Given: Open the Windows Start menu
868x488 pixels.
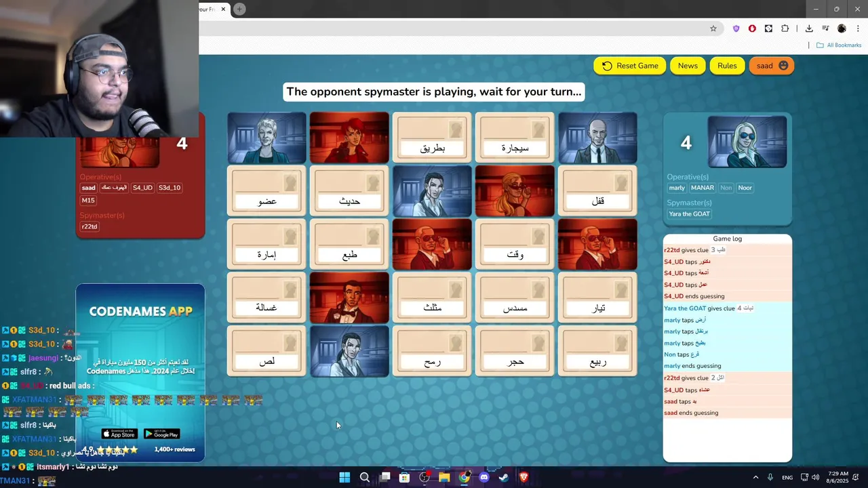Looking at the screenshot, I should tap(344, 477).
